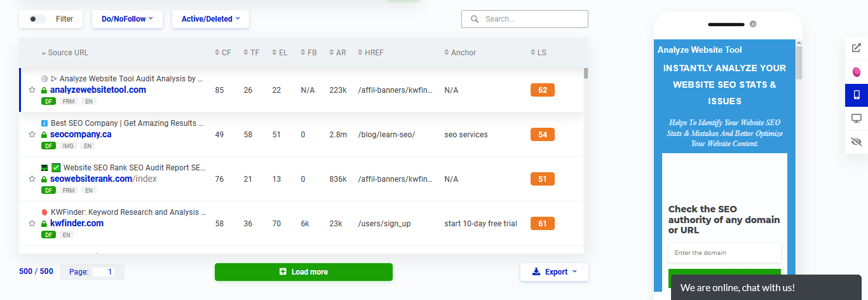
Task: Sort table by FB column
Action: (x=308, y=53)
